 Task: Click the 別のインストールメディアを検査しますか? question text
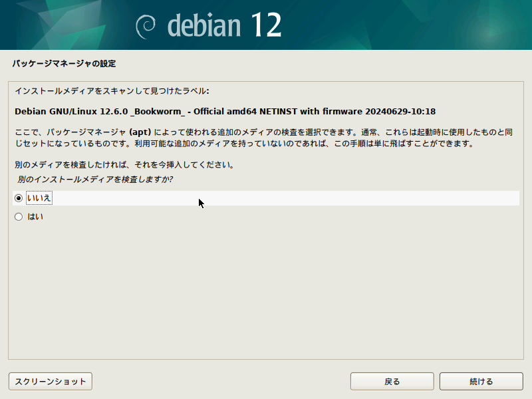[x=95, y=179]
